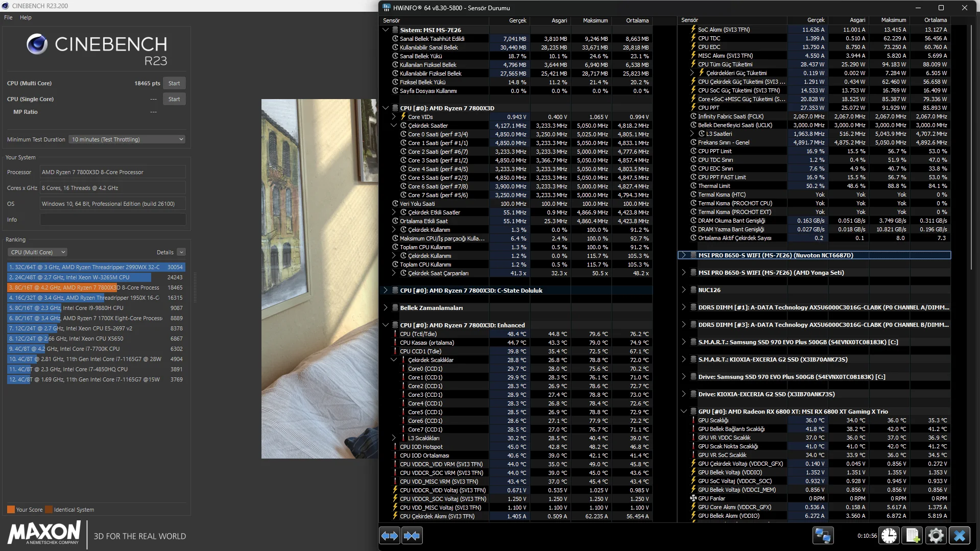Expand the C-State Doluluk section

click(386, 291)
